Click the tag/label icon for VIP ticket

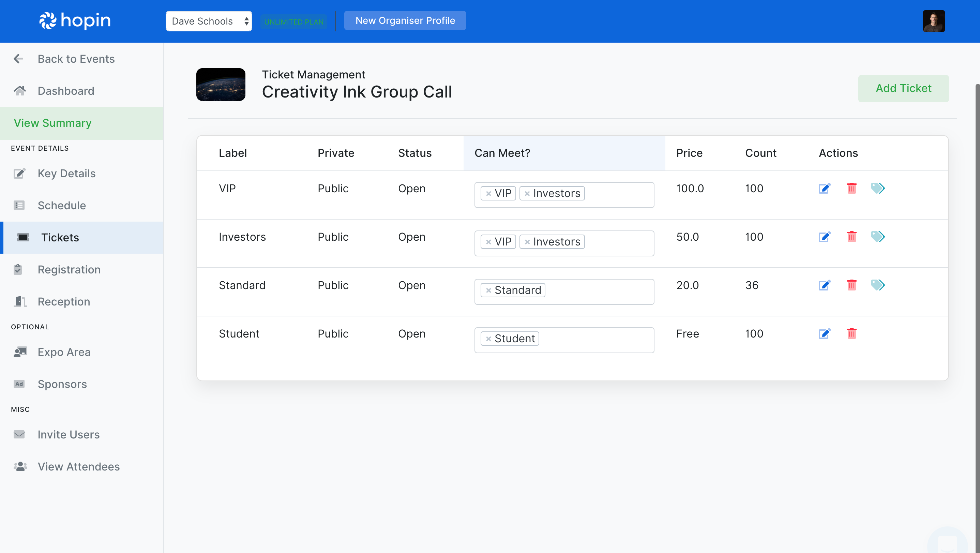[878, 188]
